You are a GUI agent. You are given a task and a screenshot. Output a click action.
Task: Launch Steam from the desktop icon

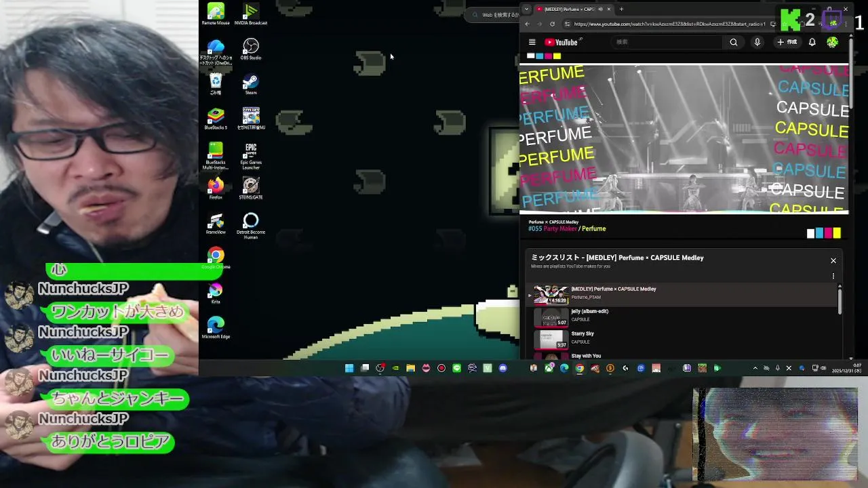pyautogui.click(x=250, y=84)
